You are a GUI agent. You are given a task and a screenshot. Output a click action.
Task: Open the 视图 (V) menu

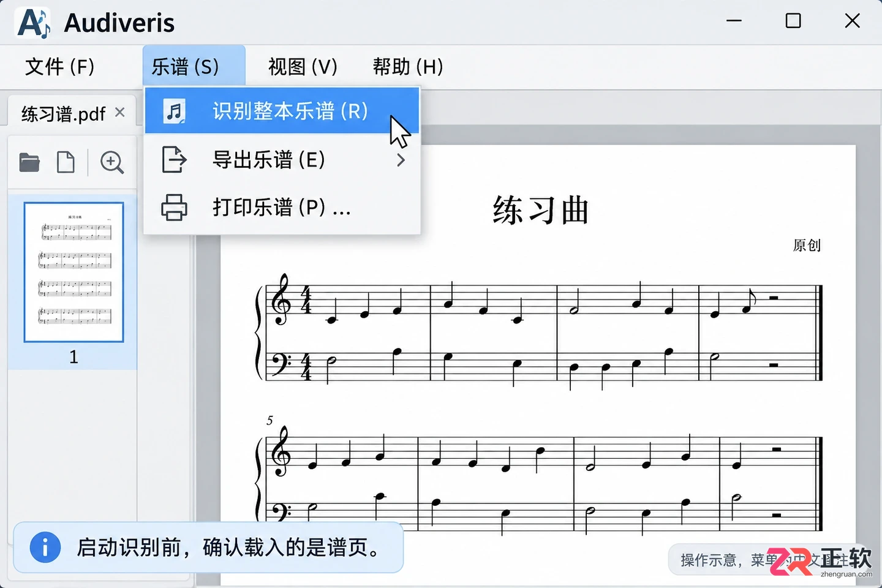[x=303, y=66]
